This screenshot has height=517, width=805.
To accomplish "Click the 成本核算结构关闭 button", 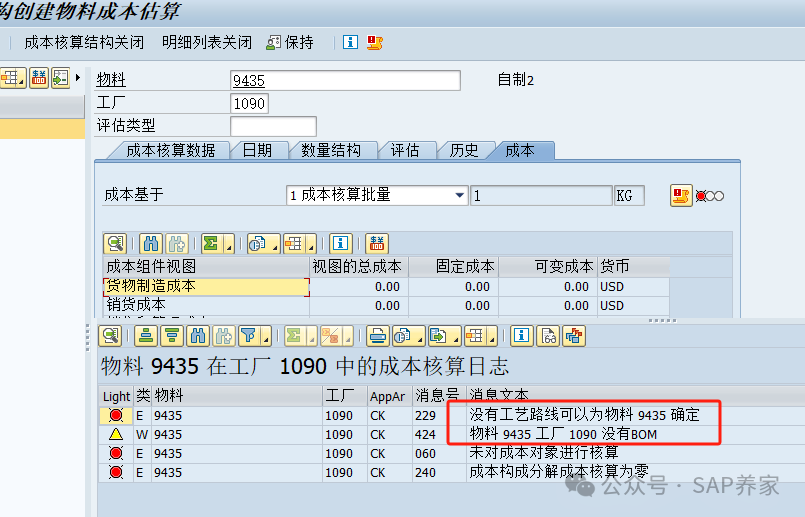I will (x=84, y=42).
